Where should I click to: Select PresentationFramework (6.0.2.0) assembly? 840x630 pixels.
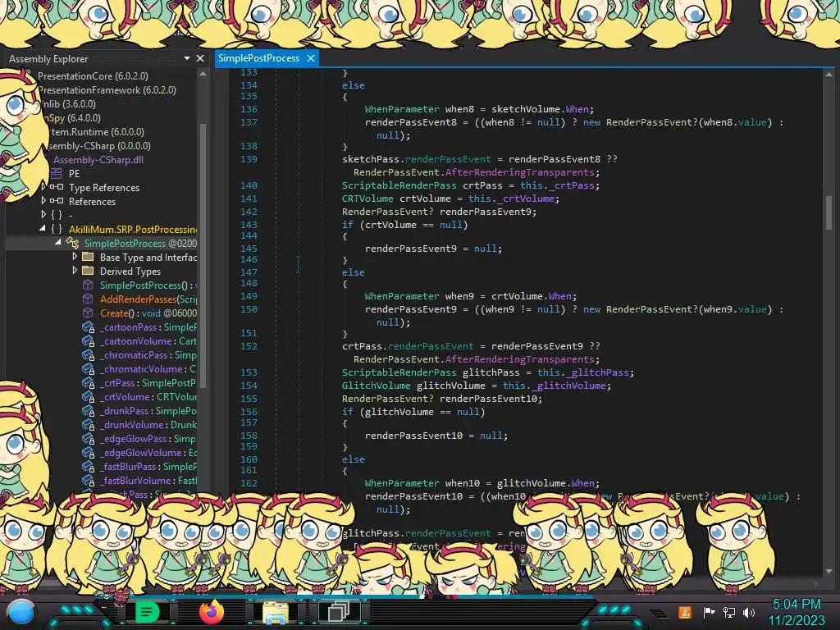[x=107, y=90]
